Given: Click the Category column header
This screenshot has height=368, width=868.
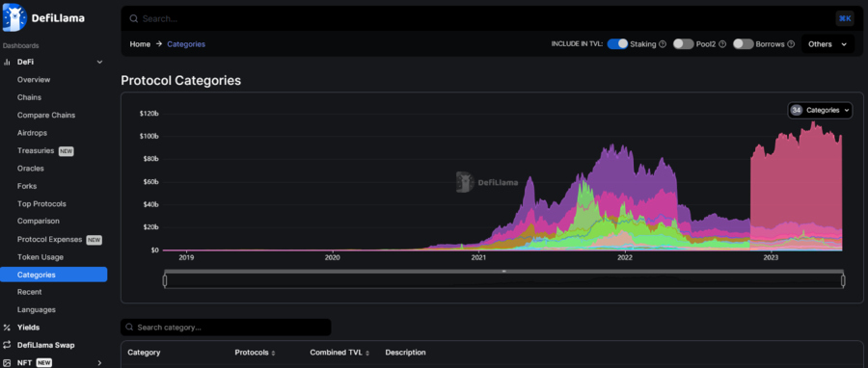Looking at the screenshot, I should (144, 353).
